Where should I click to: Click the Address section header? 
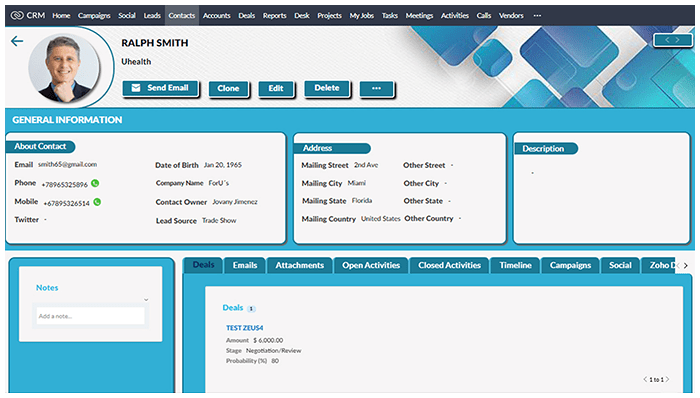tap(332, 148)
